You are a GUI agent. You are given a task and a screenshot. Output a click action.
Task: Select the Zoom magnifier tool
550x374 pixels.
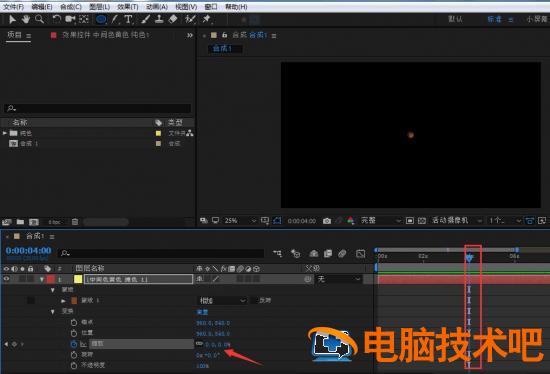pos(39,19)
